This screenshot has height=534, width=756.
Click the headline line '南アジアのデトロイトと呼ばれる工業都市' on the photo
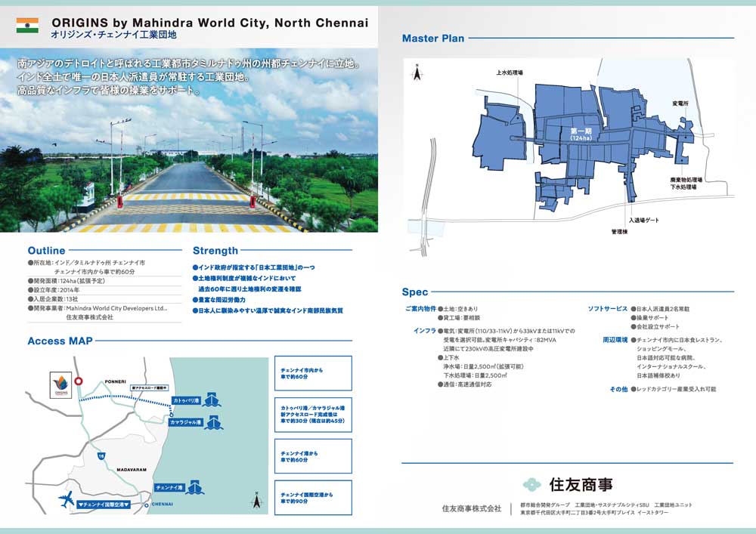click(x=188, y=63)
